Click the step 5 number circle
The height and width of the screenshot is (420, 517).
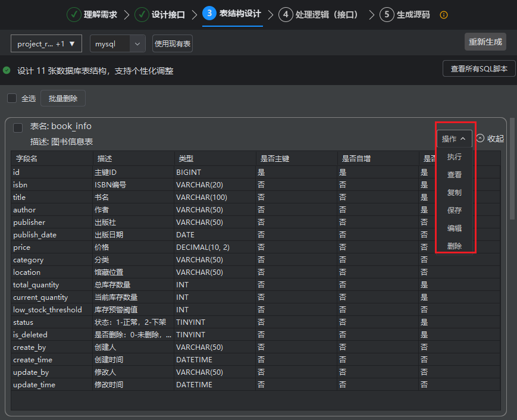click(x=387, y=15)
